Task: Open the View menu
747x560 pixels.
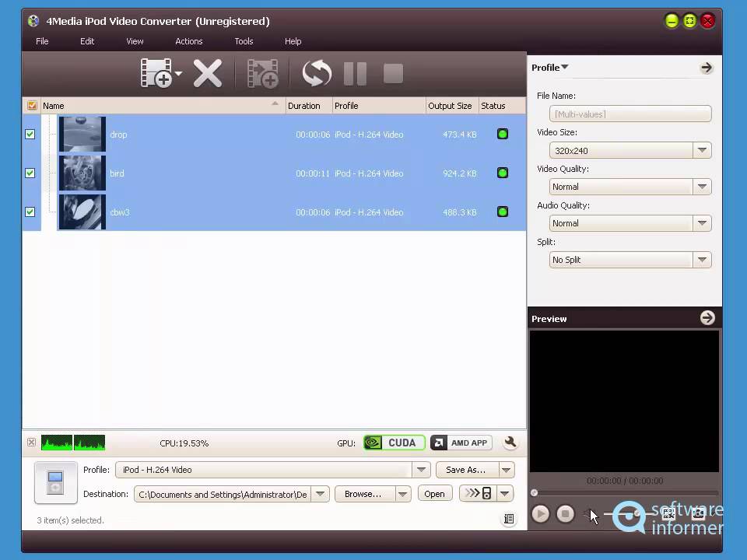Action: pos(135,41)
